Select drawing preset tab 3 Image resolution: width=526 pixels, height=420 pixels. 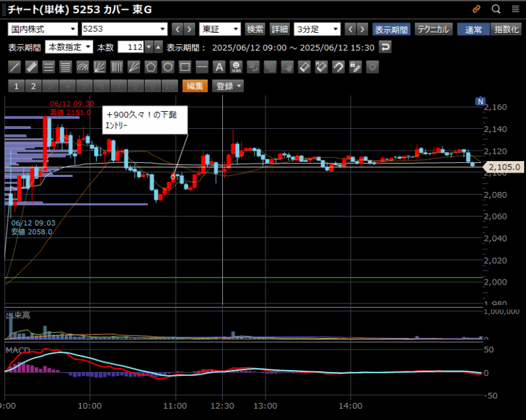pos(51,86)
